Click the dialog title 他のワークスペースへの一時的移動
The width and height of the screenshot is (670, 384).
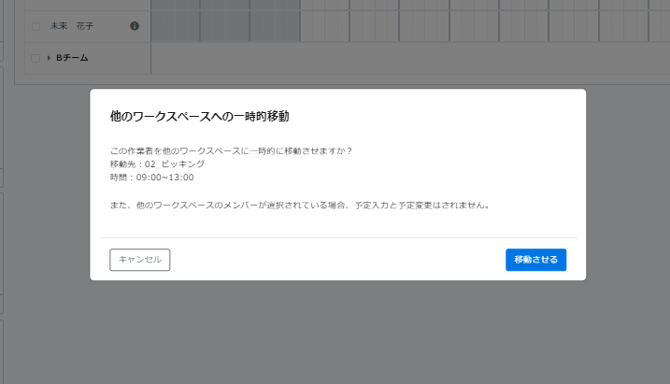click(x=200, y=116)
